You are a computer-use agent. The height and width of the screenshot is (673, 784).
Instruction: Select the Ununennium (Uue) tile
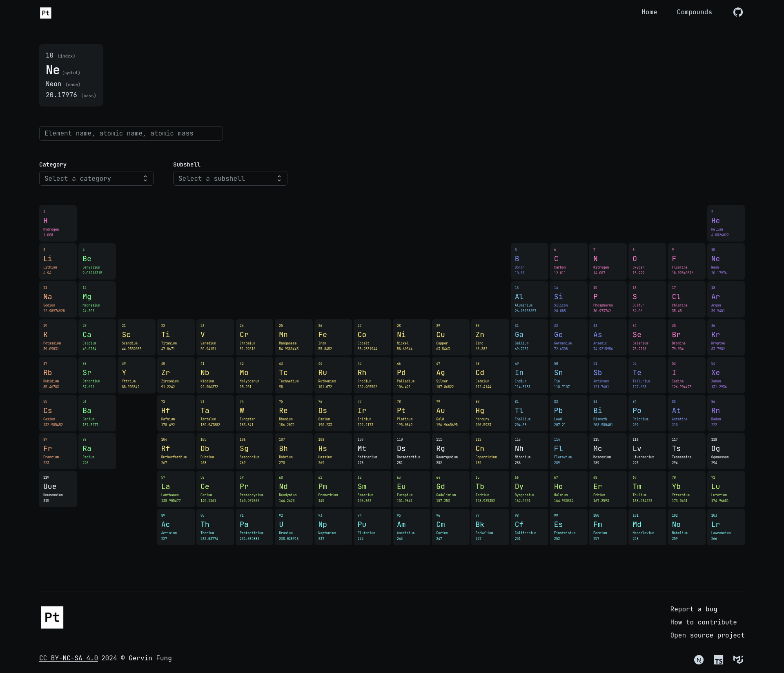(x=58, y=489)
